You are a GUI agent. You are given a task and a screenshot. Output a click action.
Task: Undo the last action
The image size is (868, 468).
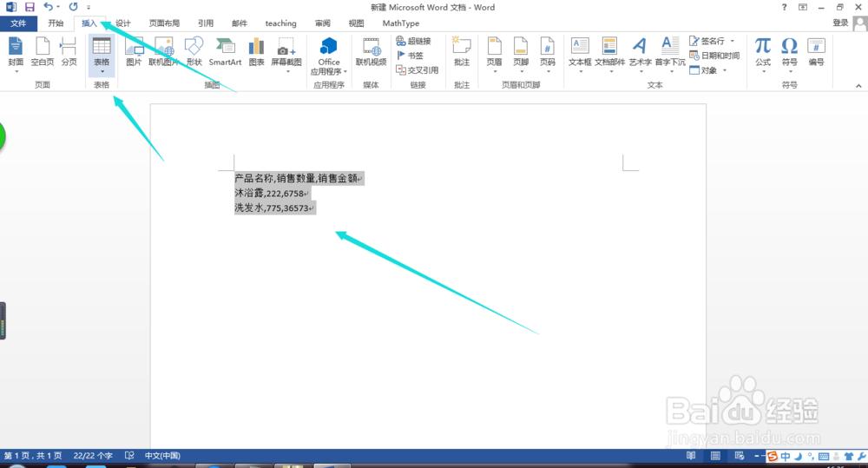[48, 7]
